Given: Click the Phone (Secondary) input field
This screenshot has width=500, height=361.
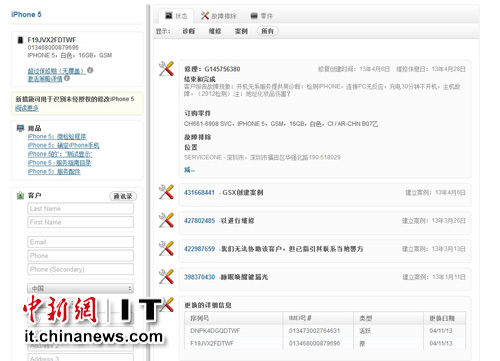Looking at the screenshot, I should click(81, 269).
